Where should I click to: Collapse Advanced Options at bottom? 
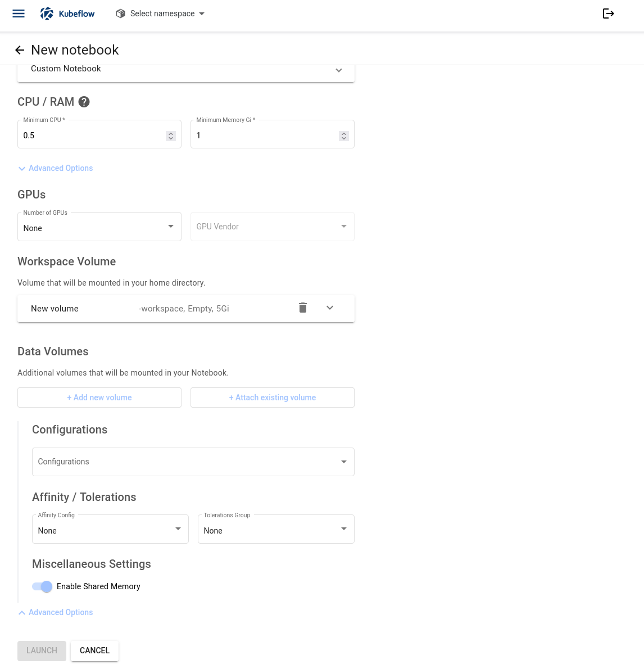click(56, 612)
